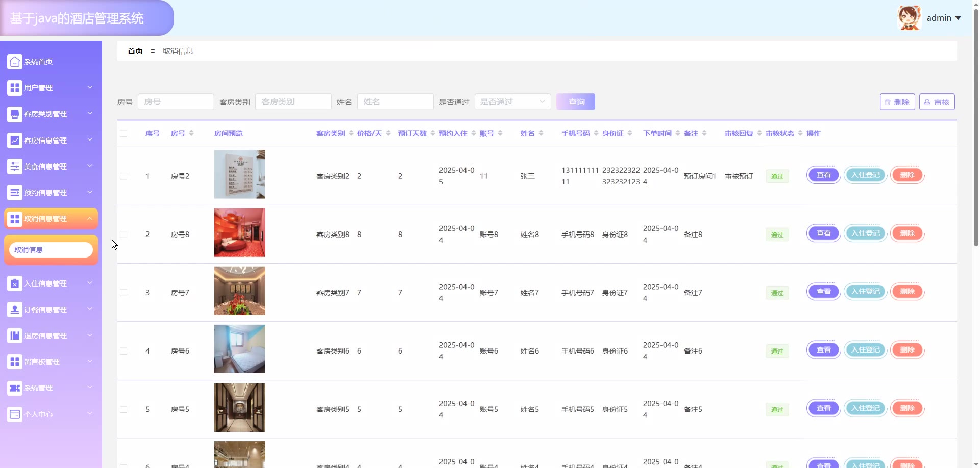Expand 美食信息管理 menu chevron
Viewport: 980px width, 468px height.
click(x=90, y=166)
